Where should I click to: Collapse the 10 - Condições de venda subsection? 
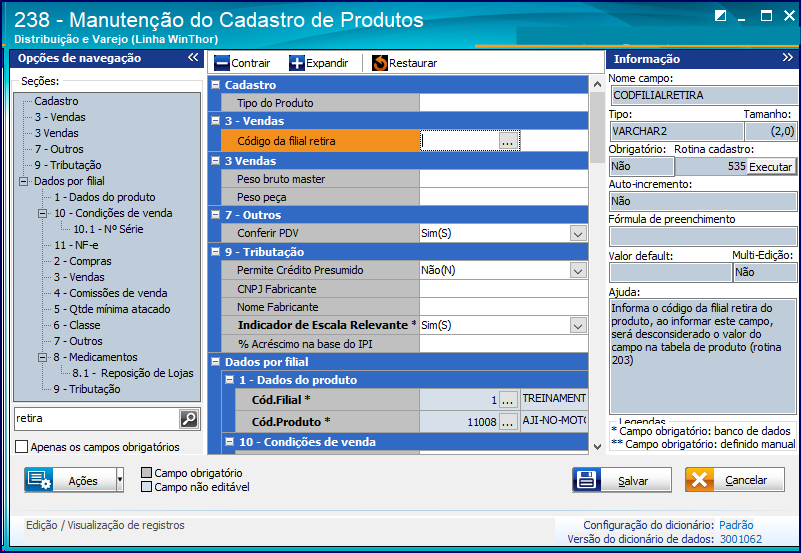click(x=230, y=442)
